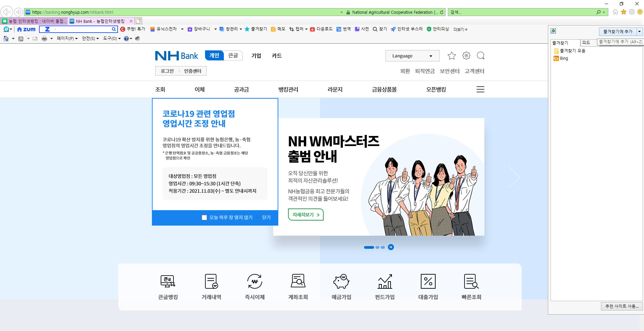Click 번역 translate toolbar item
644x331 pixels.
pyautogui.click(x=344, y=29)
